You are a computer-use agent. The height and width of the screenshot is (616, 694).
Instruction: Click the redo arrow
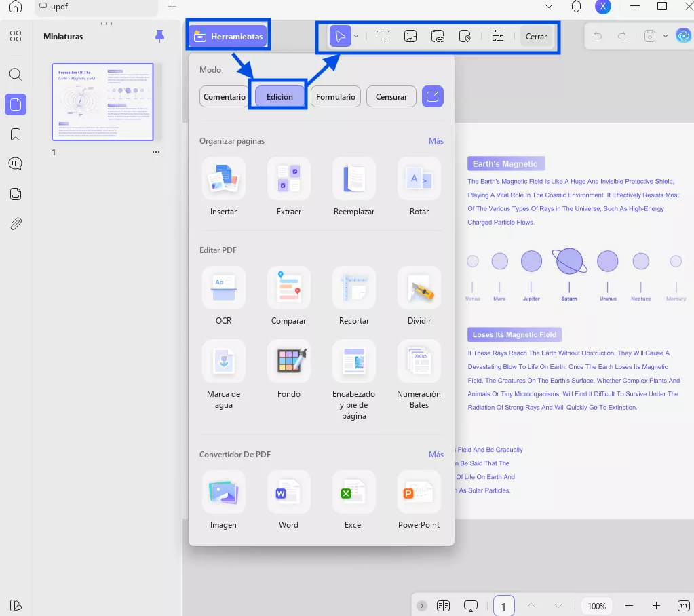pos(622,36)
